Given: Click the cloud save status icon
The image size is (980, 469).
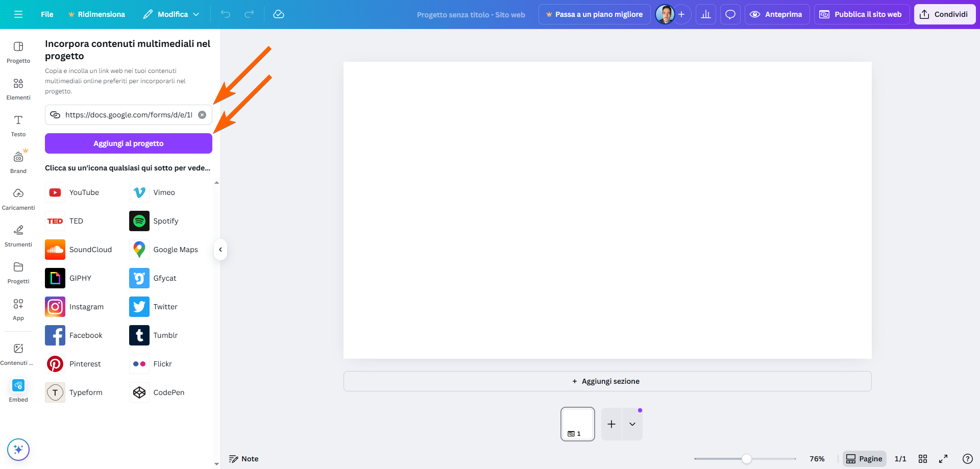Looking at the screenshot, I should [279, 14].
